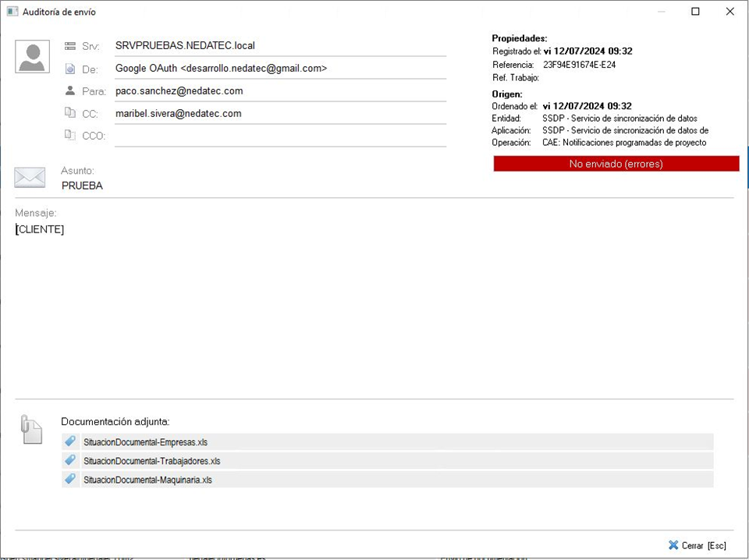The height and width of the screenshot is (560, 749).
Task: Click the sender avatar profile icon
Action: [32, 57]
